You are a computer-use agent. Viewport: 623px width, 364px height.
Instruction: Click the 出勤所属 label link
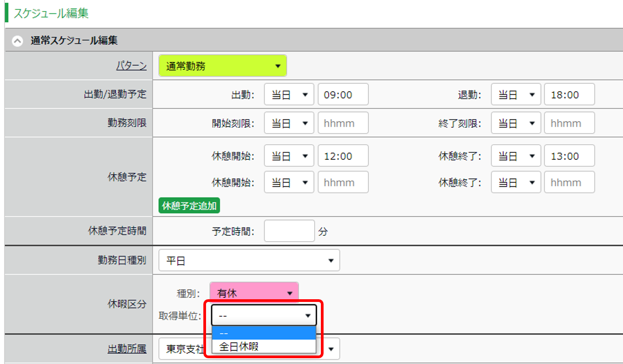[x=127, y=349]
